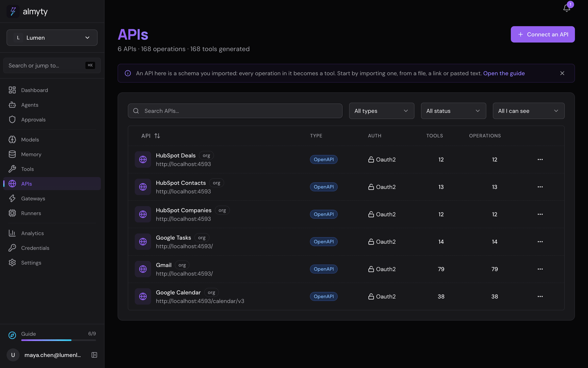The image size is (588, 368).
Task: Click the globe icon for Google Calendar row
Action: click(x=143, y=296)
